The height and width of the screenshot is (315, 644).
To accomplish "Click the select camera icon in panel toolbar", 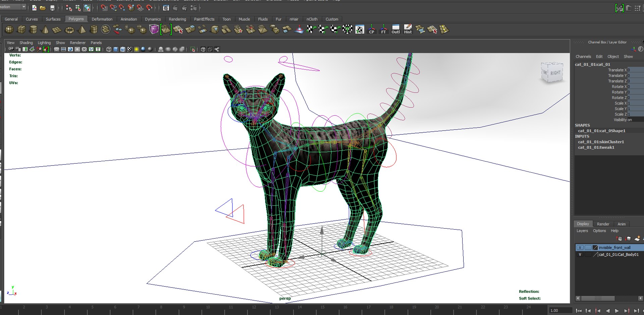I will point(11,49).
